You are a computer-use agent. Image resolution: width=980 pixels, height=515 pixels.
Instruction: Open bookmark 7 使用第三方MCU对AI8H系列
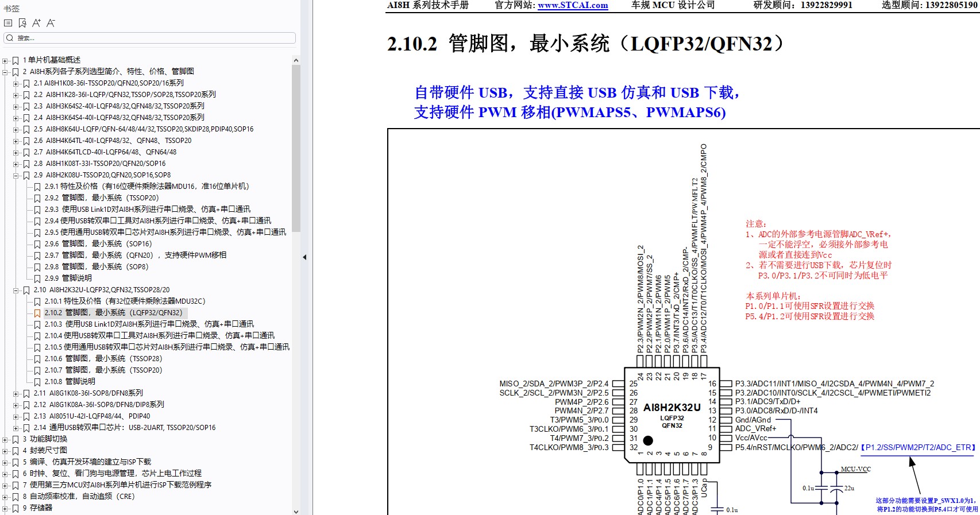pyautogui.click(x=117, y=485)
